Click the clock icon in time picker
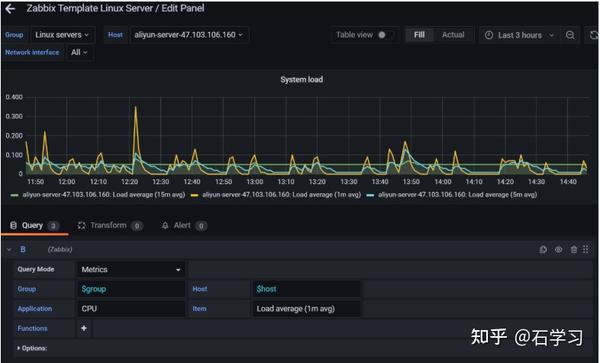Screen dimensions: 600x363 click(489, 35)
